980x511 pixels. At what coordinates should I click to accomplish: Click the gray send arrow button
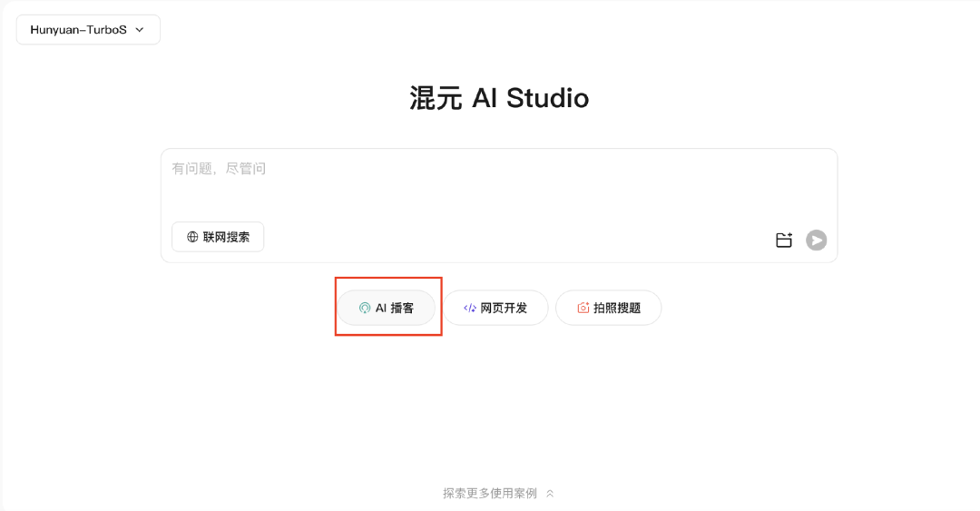817,241
